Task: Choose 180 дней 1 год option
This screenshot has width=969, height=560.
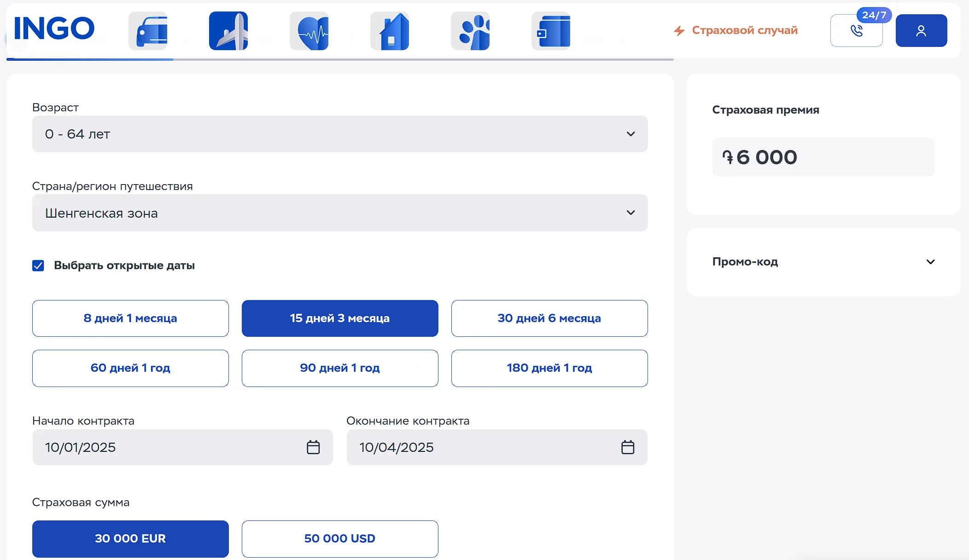Action: [549, 368]
